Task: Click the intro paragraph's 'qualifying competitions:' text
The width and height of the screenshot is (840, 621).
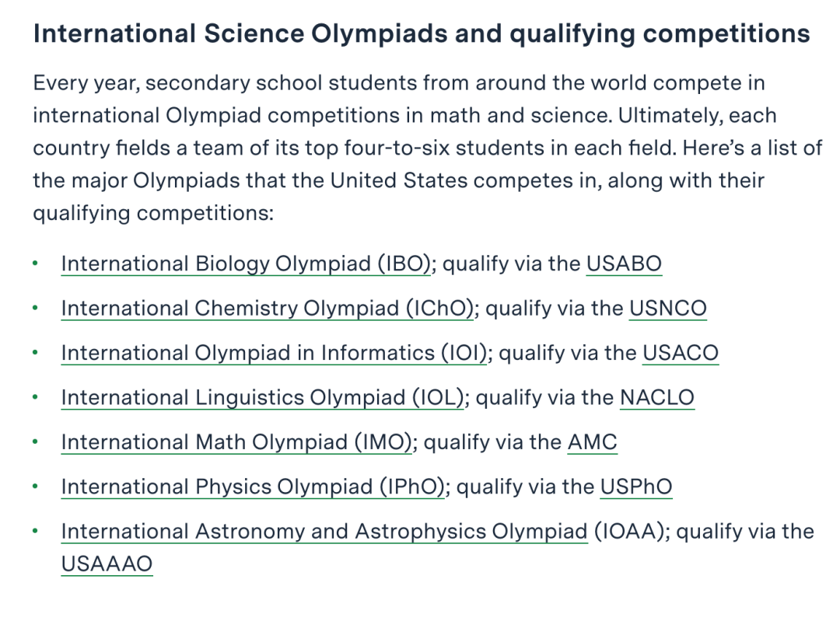Action: coord(153,213)
